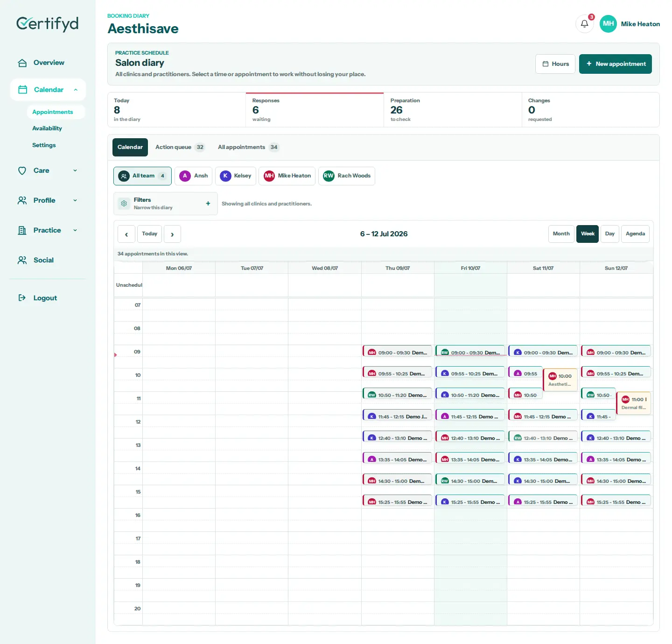
Task: Open Thursday 14:30 - 15:00 appointment
Action: pos(398,479)
